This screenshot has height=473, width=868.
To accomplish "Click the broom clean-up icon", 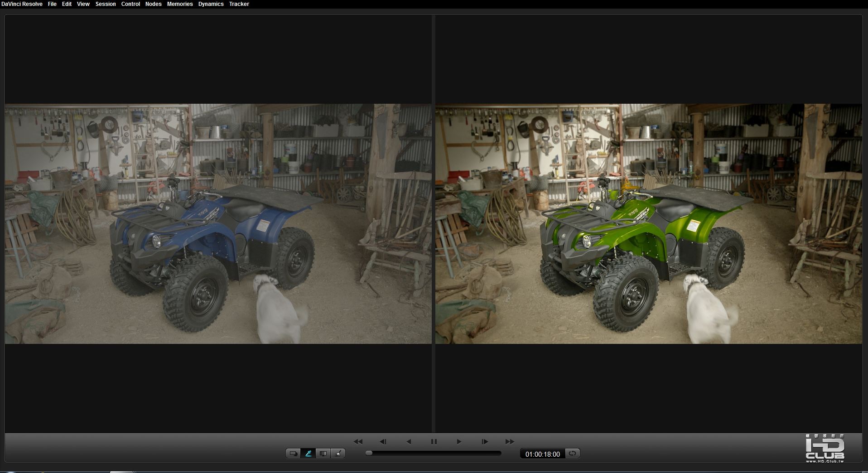I will click(338, 454).
